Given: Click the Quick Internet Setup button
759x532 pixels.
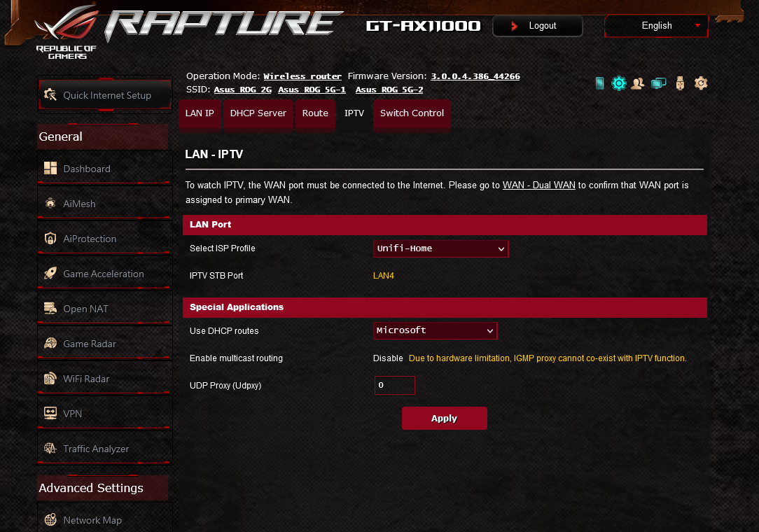Looking at the screenshot, I should [104, 95].
